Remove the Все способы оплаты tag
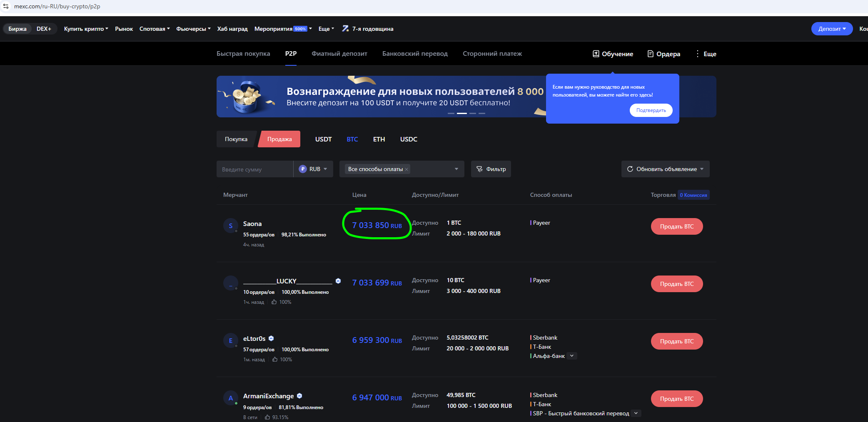This screenshot has height=422, width=868. (407, 169)
